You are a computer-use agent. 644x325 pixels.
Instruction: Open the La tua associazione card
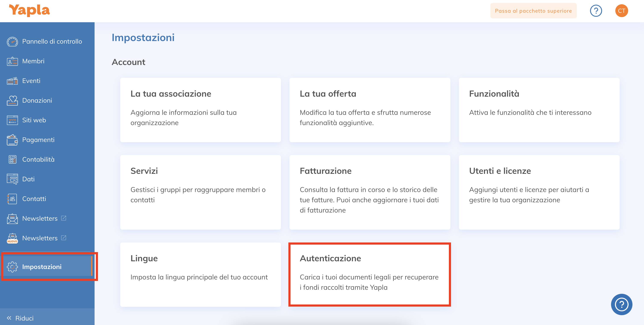tap(200, 110)
